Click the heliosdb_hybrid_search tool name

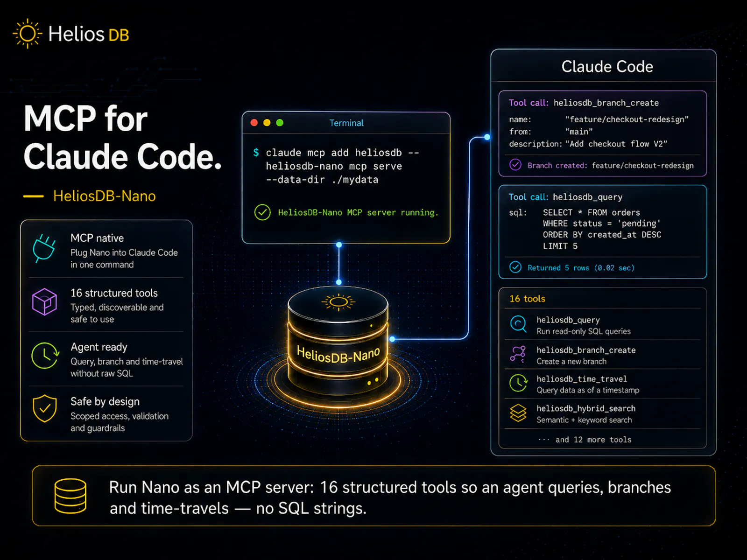(586, 408)
